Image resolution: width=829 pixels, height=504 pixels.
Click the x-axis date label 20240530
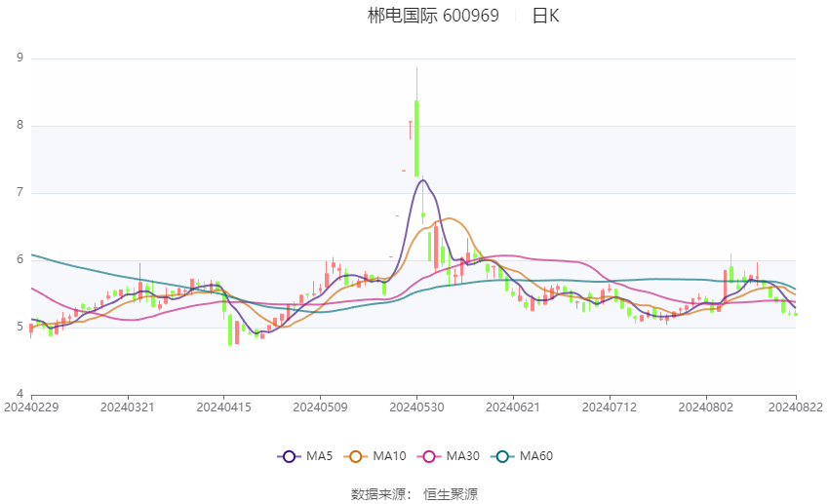point(416,407)
